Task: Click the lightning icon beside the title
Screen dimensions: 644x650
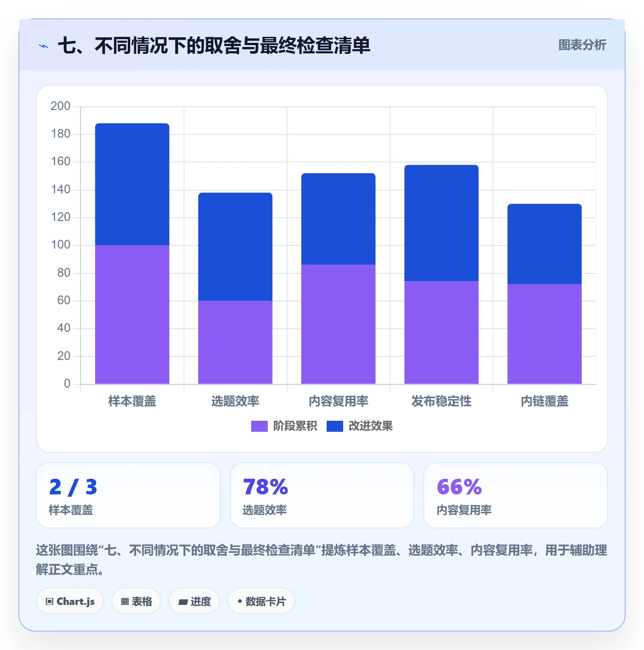Action: tap(44, 46)
